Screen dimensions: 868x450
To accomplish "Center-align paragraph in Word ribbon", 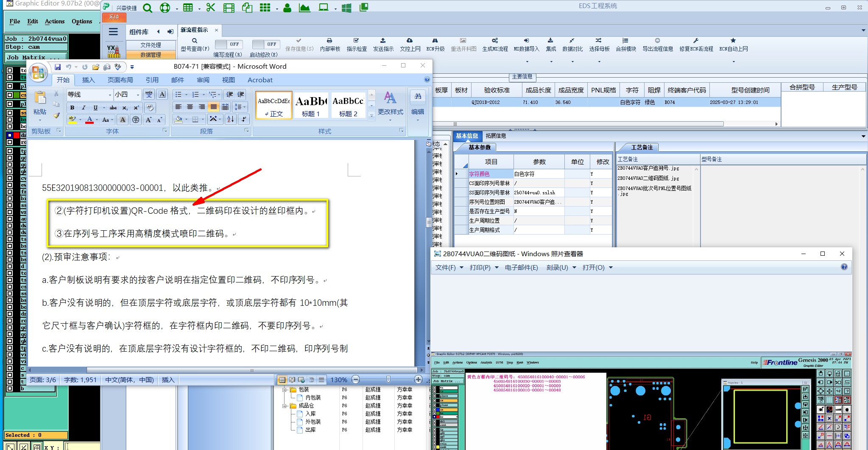I will [x=190, y=107].
